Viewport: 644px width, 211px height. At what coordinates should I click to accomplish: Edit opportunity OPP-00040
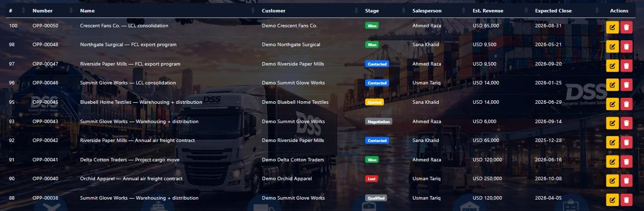coord(612,181)
